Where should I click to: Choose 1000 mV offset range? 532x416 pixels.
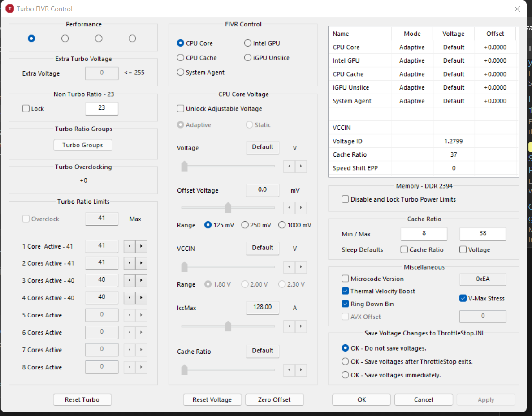click(x=295, y=225)
